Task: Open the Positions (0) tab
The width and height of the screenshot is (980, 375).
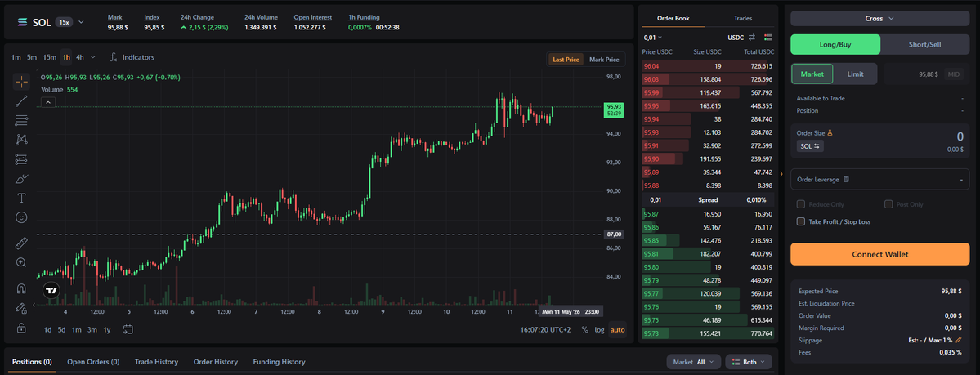Action: tap(32, 362)
